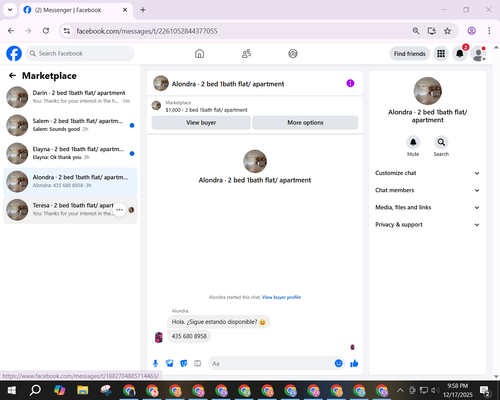Select Alondra's conversation in list

coord(70,181)
